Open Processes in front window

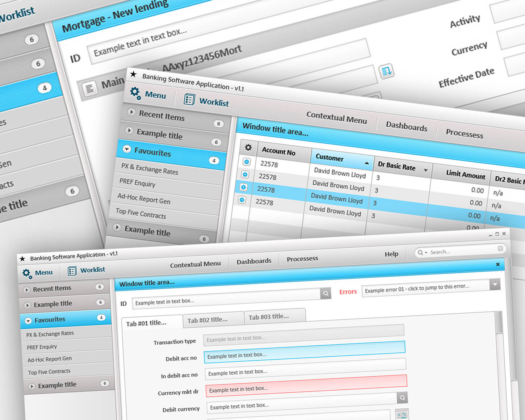click(302, 259)
